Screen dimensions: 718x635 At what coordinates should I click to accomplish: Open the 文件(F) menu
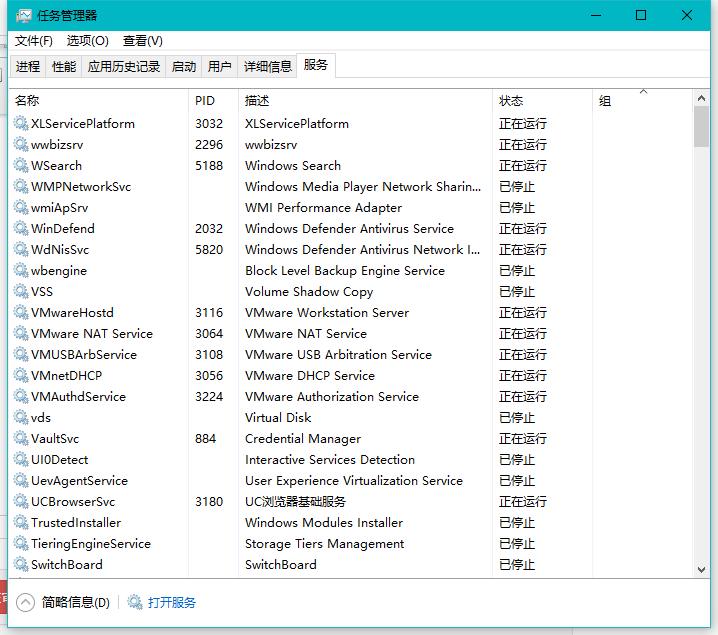pyautogui.click(x=34, y=41)
